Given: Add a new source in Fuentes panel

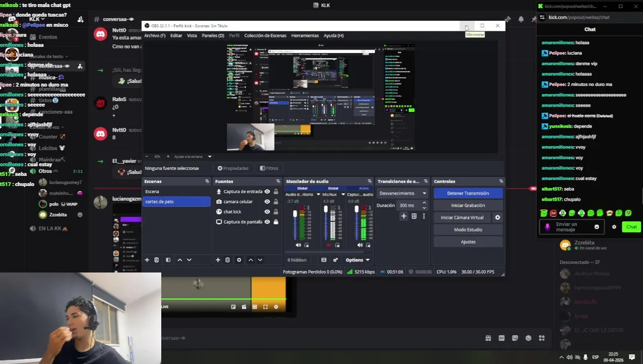Looking at the screenshot, I should click(218, 260).
